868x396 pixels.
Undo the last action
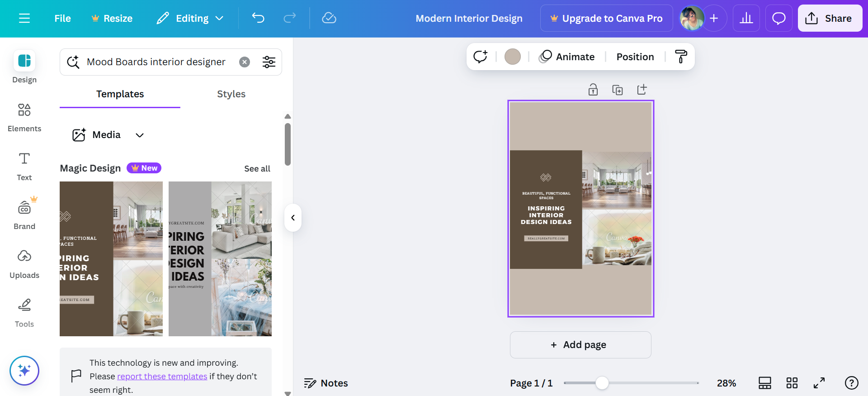tap(258, 18)
